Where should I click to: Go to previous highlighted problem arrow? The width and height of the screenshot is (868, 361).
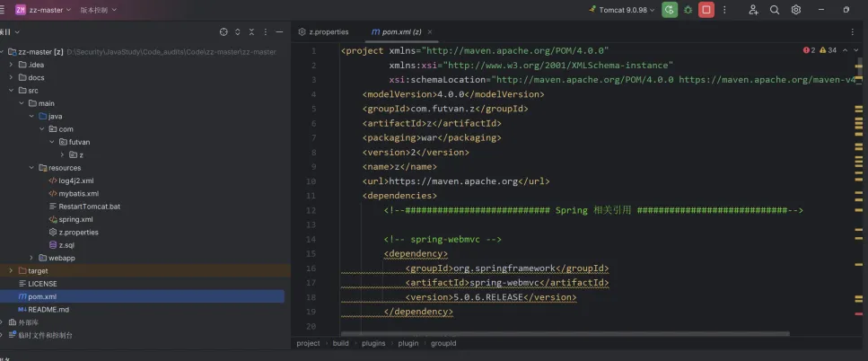[x=845, y=50]
